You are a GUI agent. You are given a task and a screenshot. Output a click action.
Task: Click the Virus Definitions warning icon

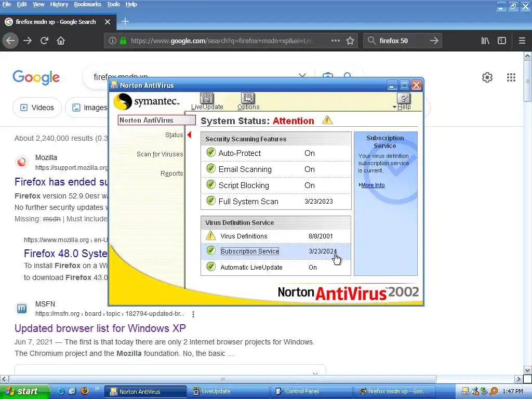[211, 235]
